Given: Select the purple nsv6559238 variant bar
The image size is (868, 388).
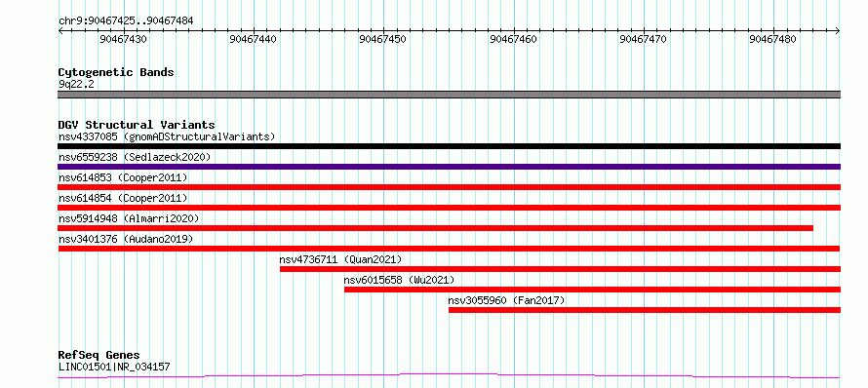Looking at the screenshot, I should 449,167.
